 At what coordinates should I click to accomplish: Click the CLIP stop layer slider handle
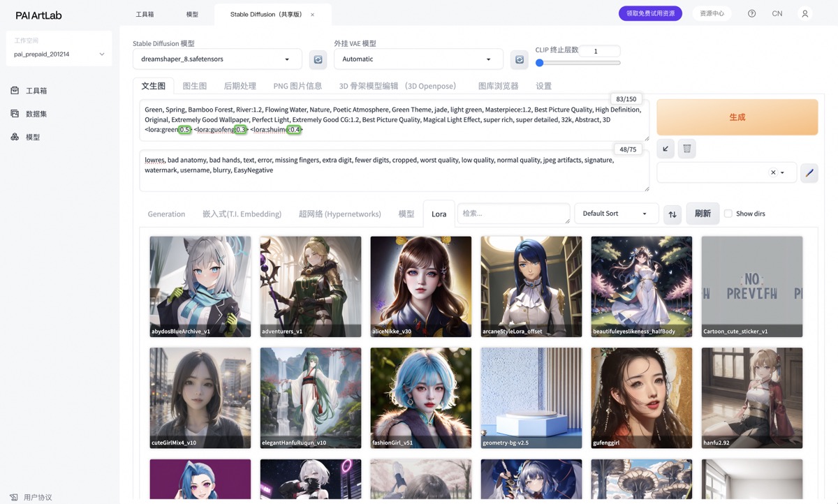tap(539, 63)
